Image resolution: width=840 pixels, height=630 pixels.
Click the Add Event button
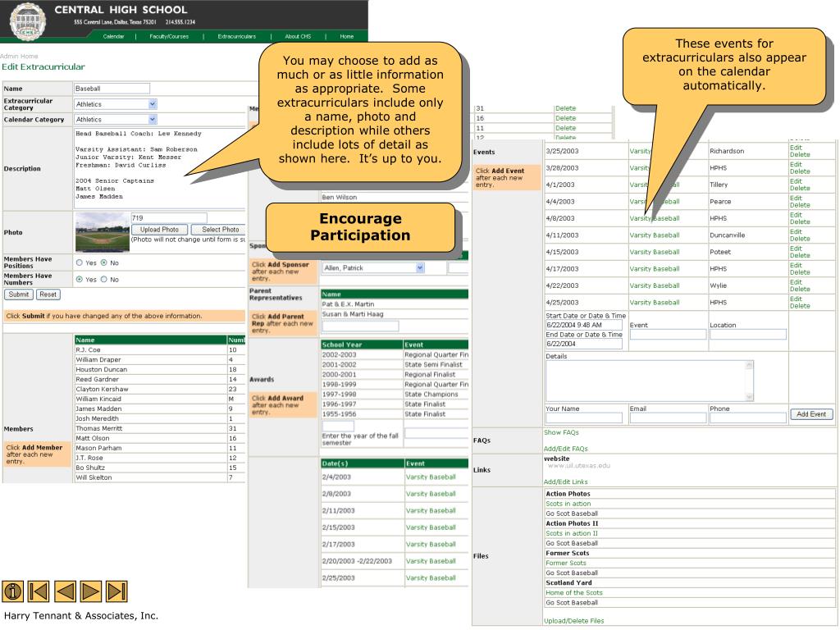[811, 414]
